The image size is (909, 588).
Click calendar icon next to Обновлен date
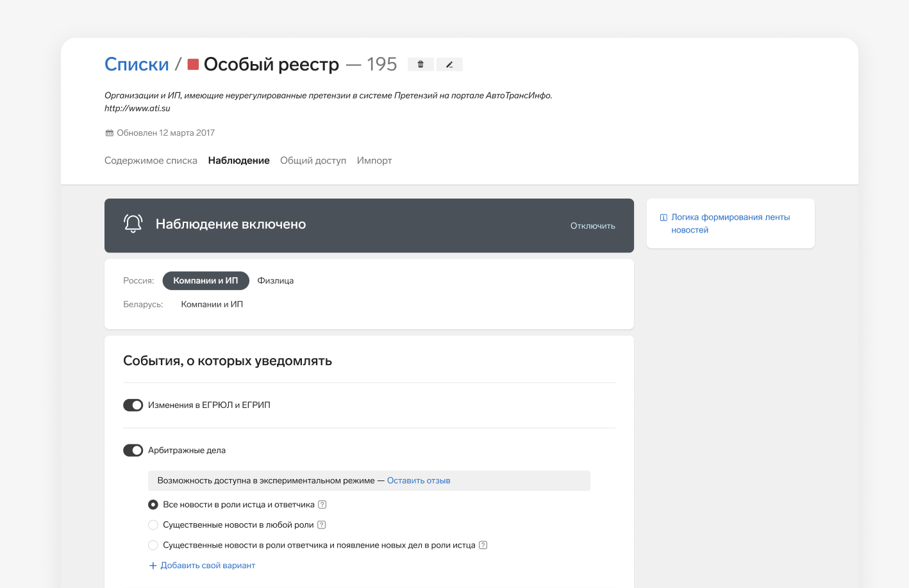[109, 133]
